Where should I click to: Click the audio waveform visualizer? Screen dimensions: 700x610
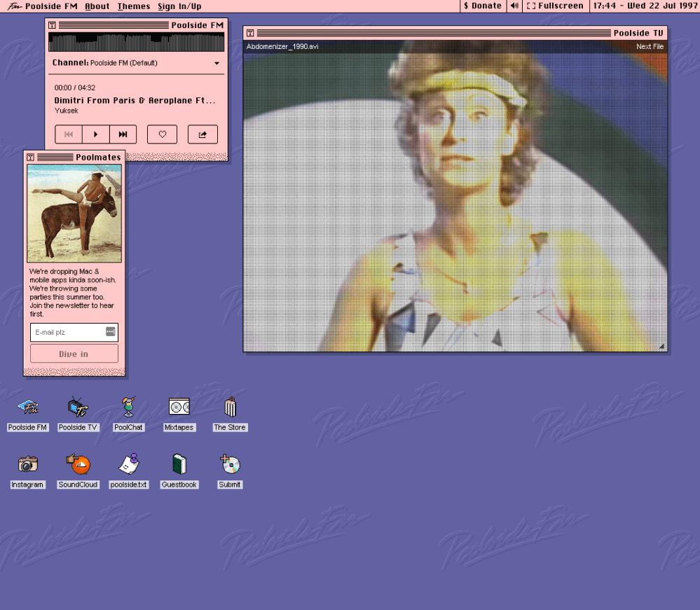[x=136, y=43]
